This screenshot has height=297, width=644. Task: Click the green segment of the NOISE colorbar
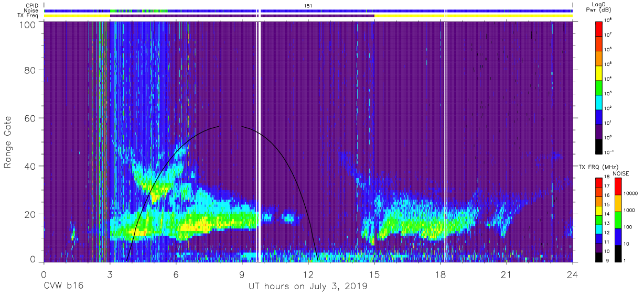coord(617,219)
